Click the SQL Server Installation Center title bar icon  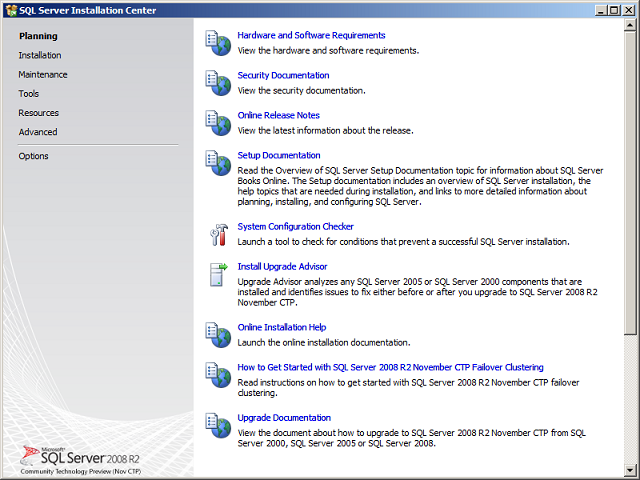[x=11, y=10]
